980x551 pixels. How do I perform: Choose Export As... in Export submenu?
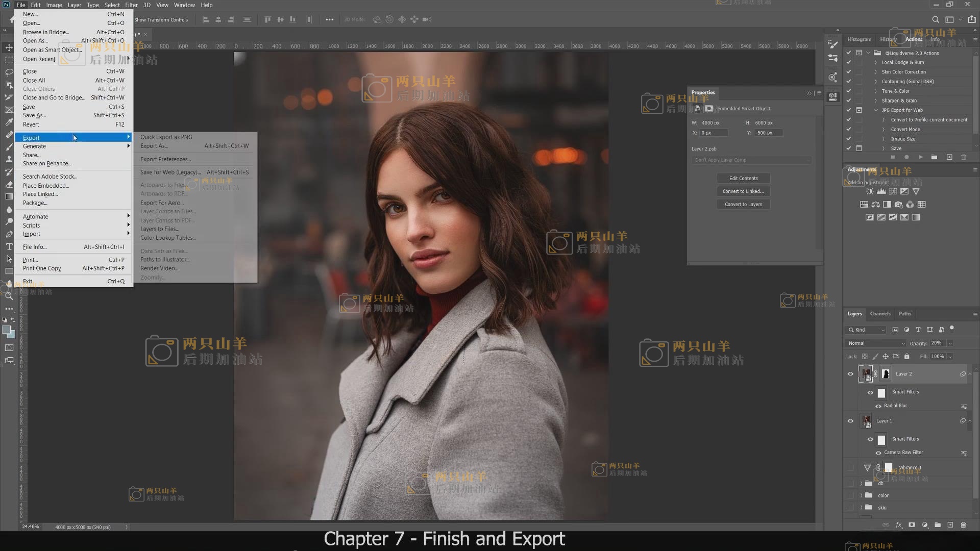click(154, 146)
